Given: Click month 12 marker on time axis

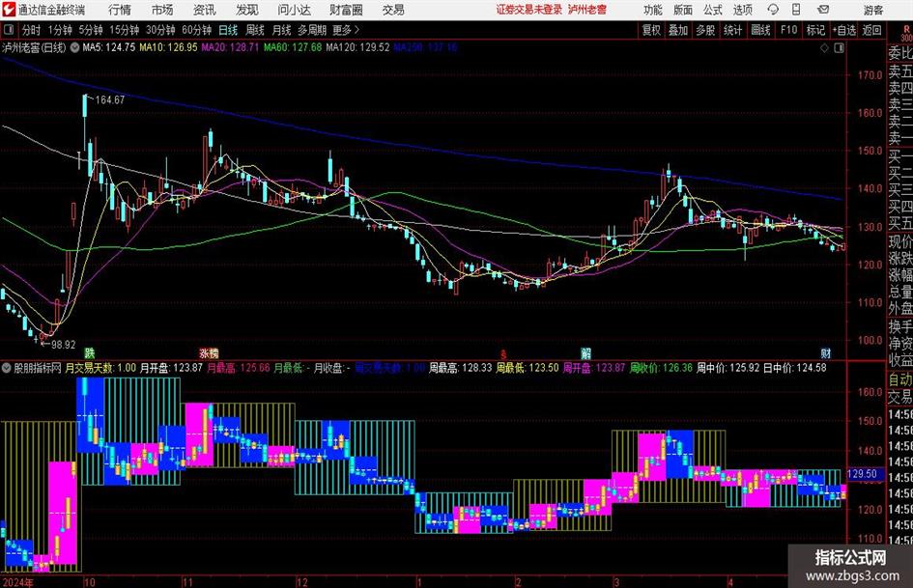Looking at the screenshot, I should 301,582.
